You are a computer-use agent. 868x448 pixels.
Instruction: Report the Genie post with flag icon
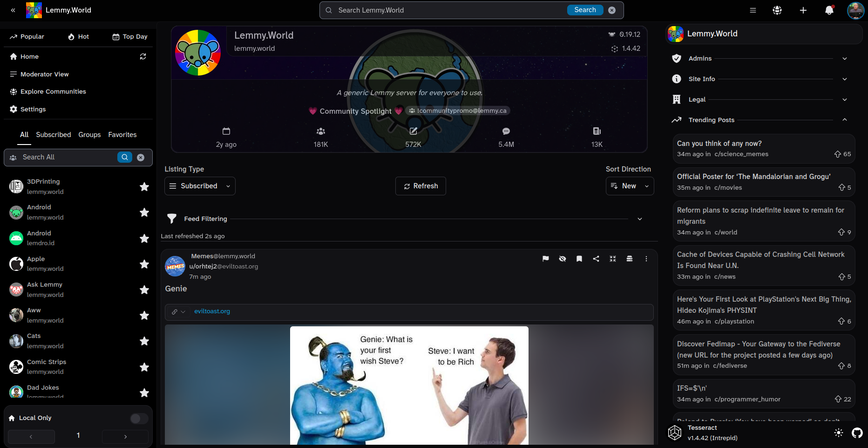[x=546, y=259]
